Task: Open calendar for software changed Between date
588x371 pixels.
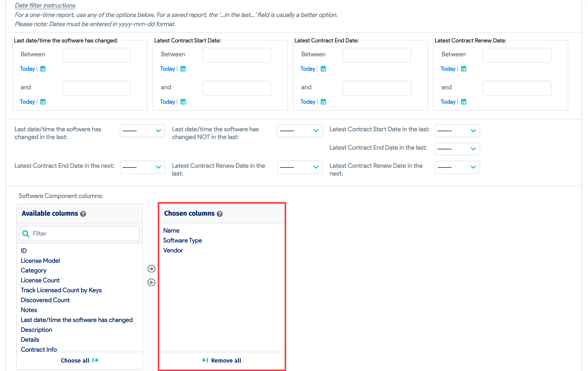Action: [x=43, y=69]
